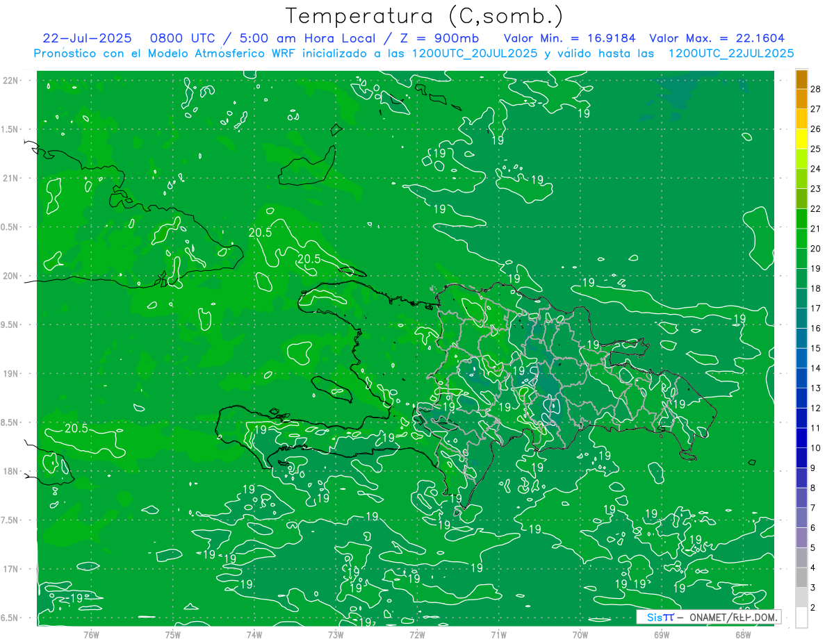
Task: Click the 18N latitude axis label
Action: tap(10, 472)
